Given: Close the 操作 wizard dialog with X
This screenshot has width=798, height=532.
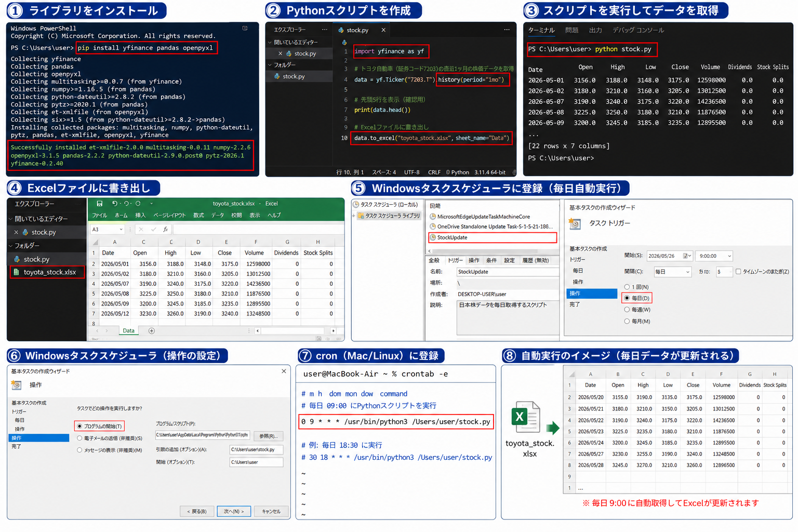Looking at the screenshot, I should pos(284,371).
